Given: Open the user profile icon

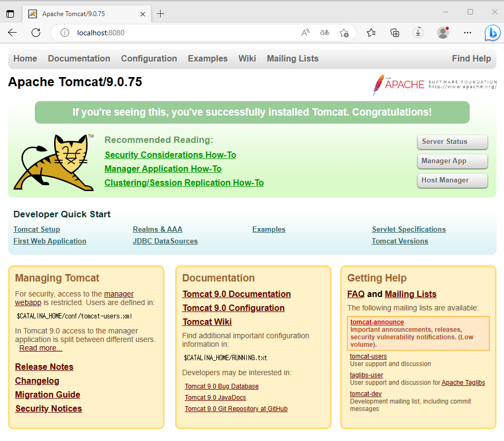Looking at the screenshot, I should 443,33.
